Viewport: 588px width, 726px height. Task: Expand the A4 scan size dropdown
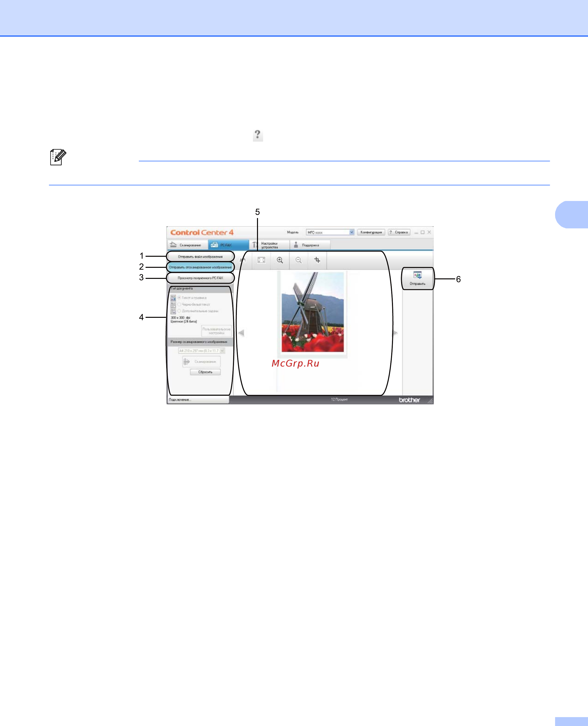(222, 351)
